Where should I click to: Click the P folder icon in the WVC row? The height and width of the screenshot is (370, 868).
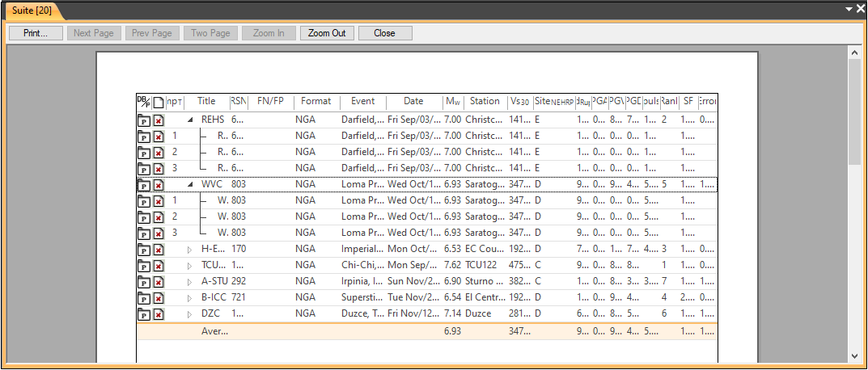pyautogui.click(x=144, y=185)
